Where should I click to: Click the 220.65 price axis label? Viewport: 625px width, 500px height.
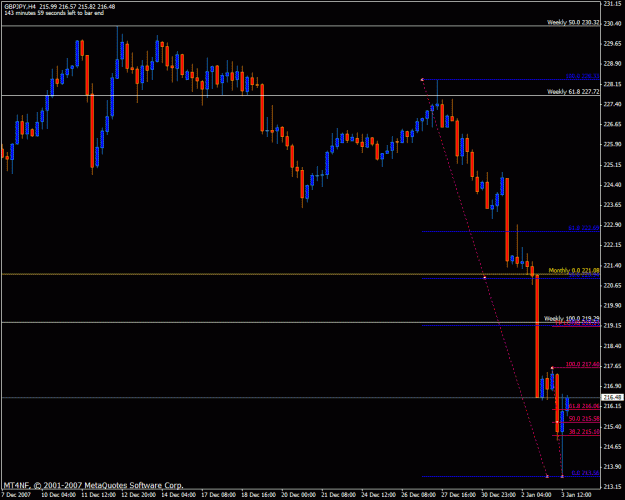613,285
